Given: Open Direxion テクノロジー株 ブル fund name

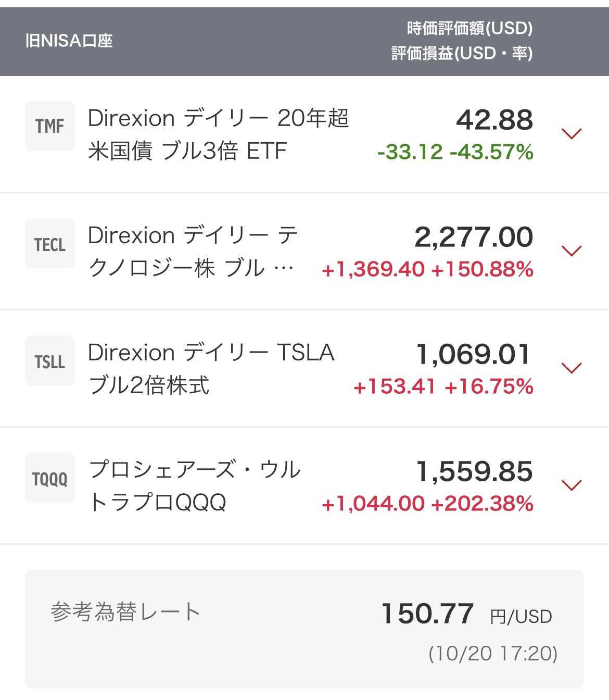Looking at the screenshot, I should tap(193, 252).
